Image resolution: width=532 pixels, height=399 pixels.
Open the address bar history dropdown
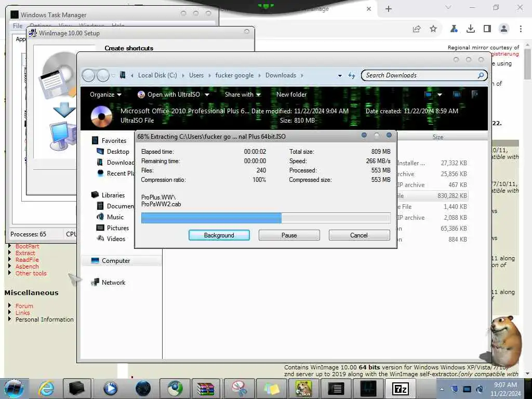coord(340,76)
